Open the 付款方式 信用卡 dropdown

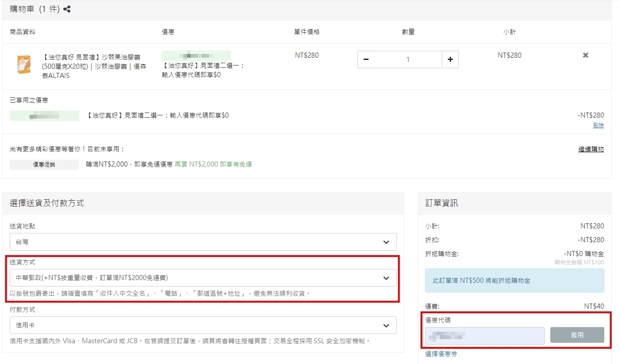pyautogui.click(x=203, y=325)
